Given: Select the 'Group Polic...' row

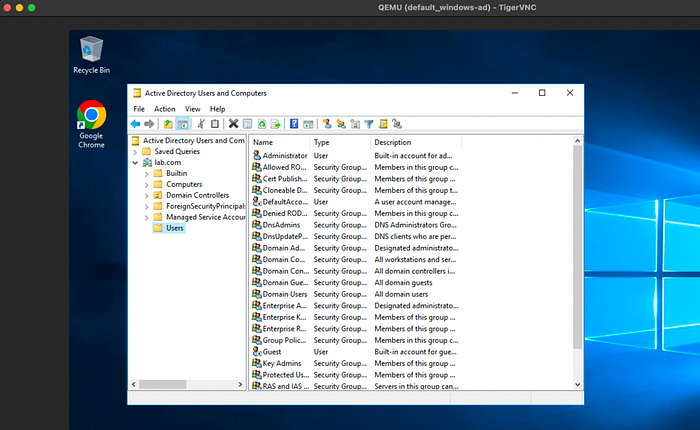Looking at the screenshot, I should click(x=356, y=340).
